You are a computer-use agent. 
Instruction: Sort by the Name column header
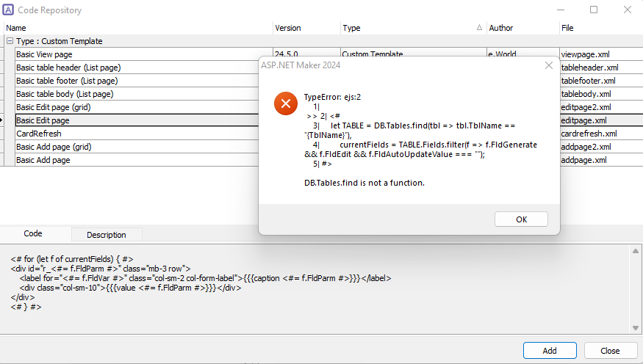(x=138, y=28)
